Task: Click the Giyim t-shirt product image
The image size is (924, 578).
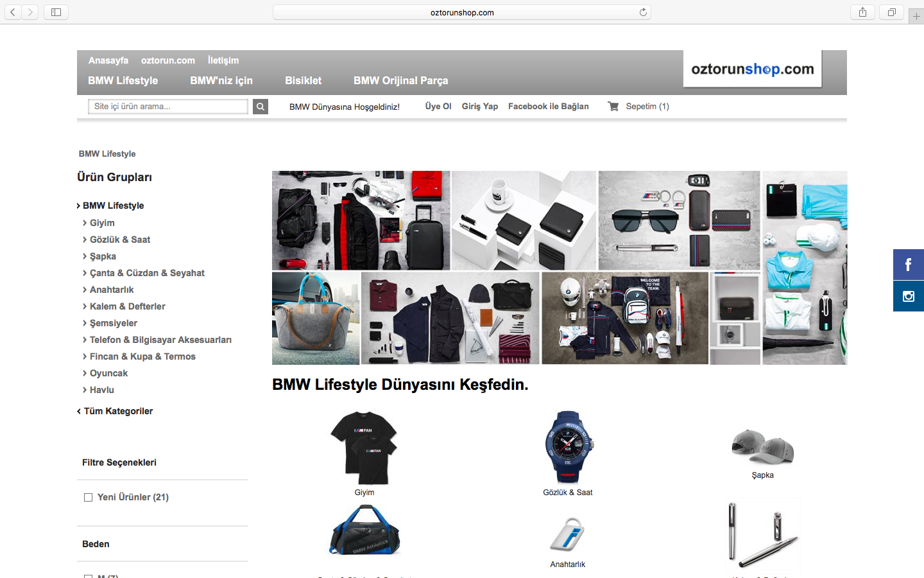Action: [x=364, y=448]
